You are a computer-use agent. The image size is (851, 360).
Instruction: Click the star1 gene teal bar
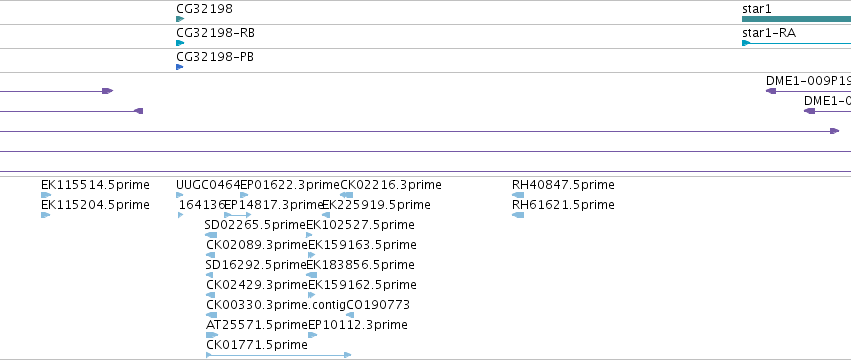pos(796,19)
